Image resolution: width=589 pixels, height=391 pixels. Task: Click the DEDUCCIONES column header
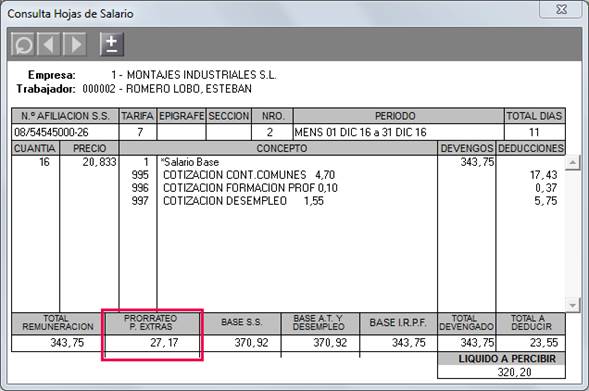tap(531, 148)
